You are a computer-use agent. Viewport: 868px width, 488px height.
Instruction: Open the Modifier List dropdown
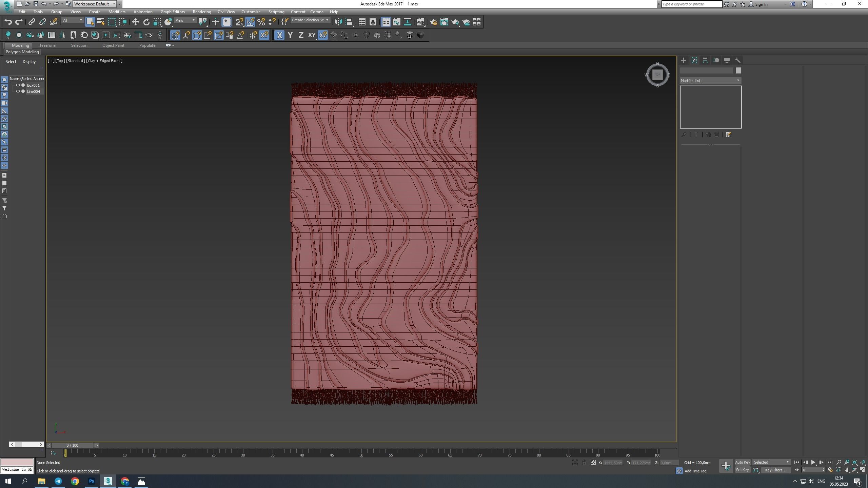coord(710,81)
